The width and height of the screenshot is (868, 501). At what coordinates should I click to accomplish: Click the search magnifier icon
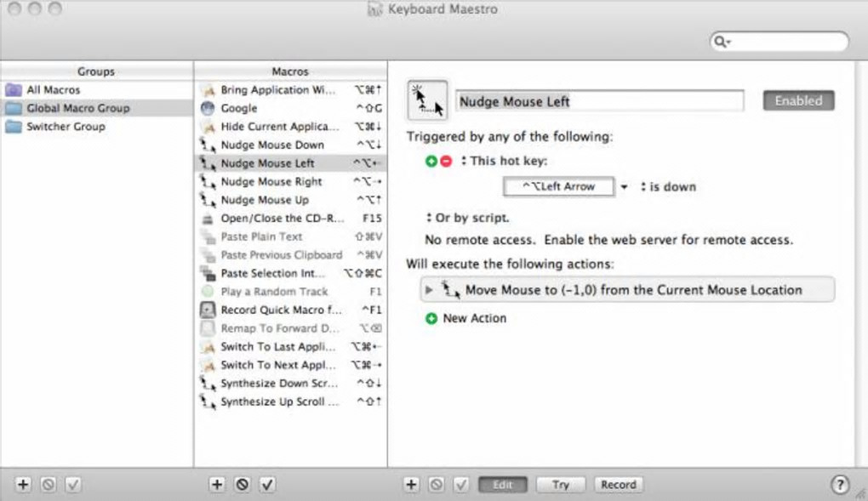click(x=722, y=42)
